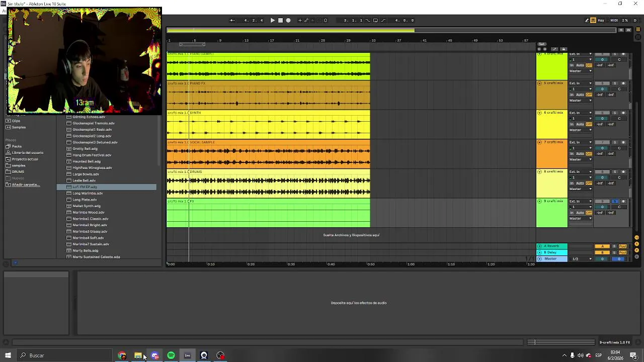Viewport: 644px width, 362px height.
Task: Solo track 6 crafti mix
Action: [x=615, y=113]
